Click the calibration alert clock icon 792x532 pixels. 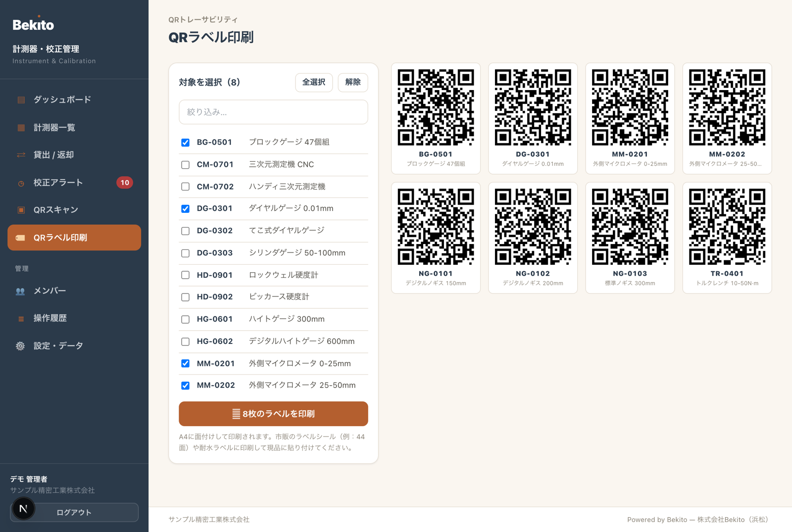[21, 183]
